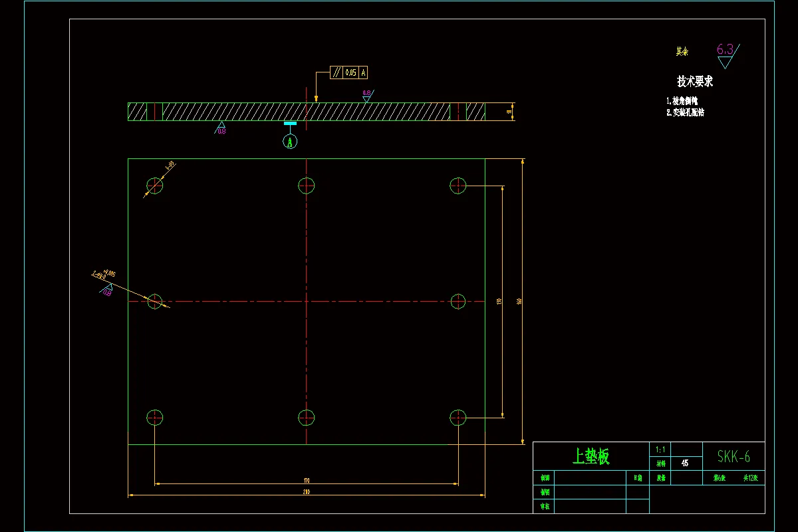Select the thickness dimension right of section view
798x532 pixels.
click(x=509, y=112)
